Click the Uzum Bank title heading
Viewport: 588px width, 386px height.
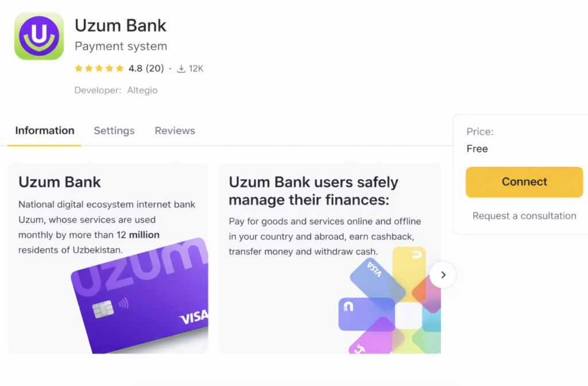point(121,25)
